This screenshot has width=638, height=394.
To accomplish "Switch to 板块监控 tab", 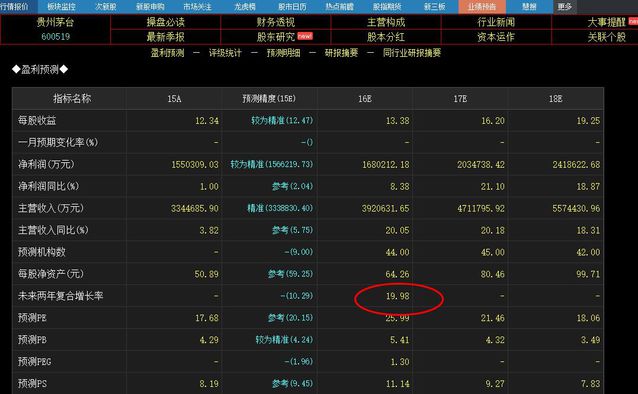I will click(61, 7).
